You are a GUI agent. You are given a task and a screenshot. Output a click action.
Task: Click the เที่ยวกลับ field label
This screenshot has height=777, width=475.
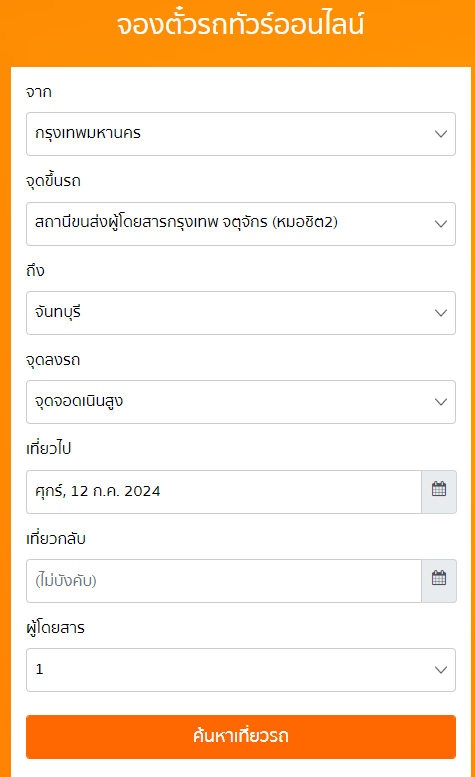tap(56, 538)
